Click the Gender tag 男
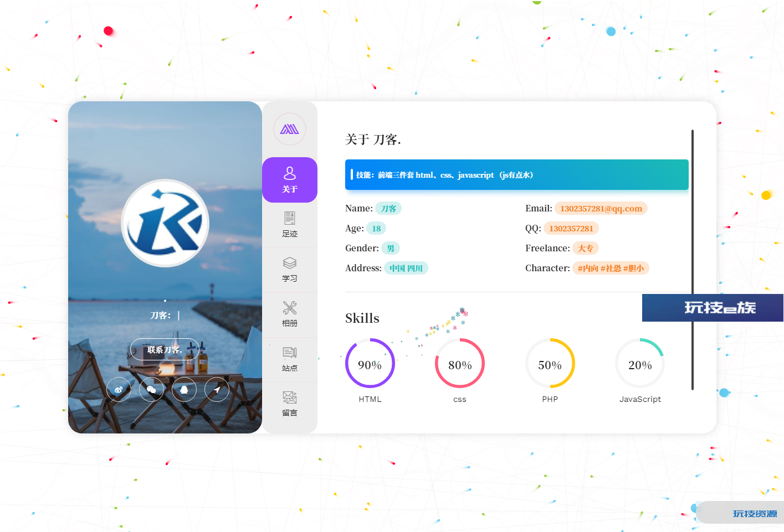784x532 pixels. coord(391,248)
